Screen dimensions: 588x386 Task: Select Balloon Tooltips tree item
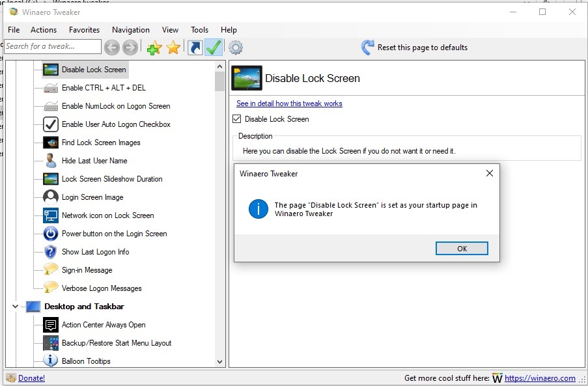point(86,361)
